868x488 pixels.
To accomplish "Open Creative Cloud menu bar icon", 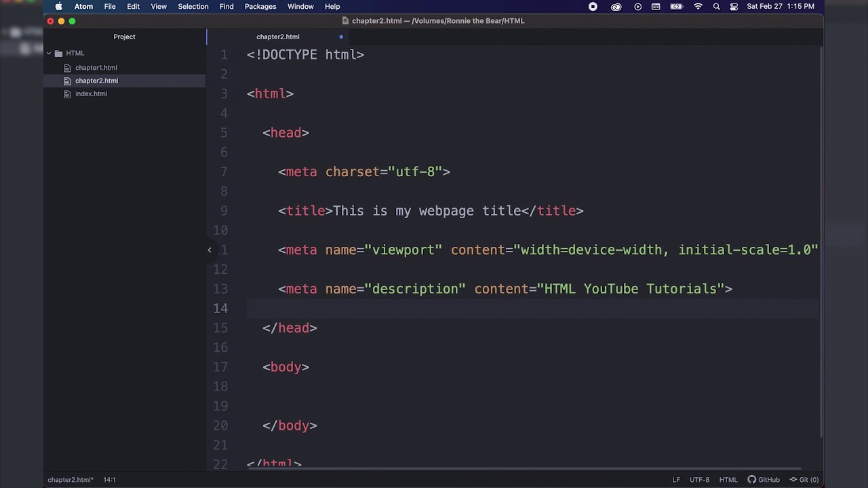I will coord(616,7).
